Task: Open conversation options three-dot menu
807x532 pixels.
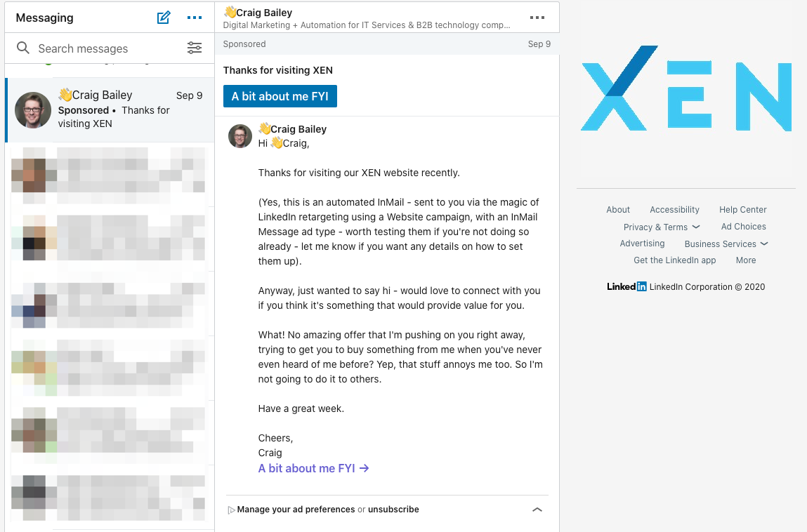Action: tap(537, 18)
